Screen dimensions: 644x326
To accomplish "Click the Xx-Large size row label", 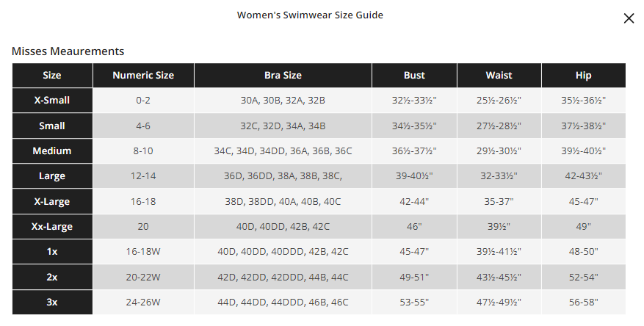I will (52, 227).
